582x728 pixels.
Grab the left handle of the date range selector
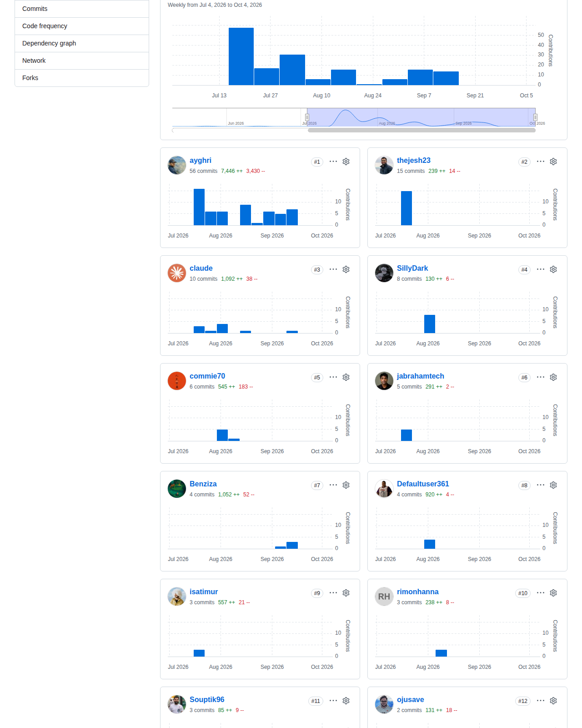click(307, 117)
